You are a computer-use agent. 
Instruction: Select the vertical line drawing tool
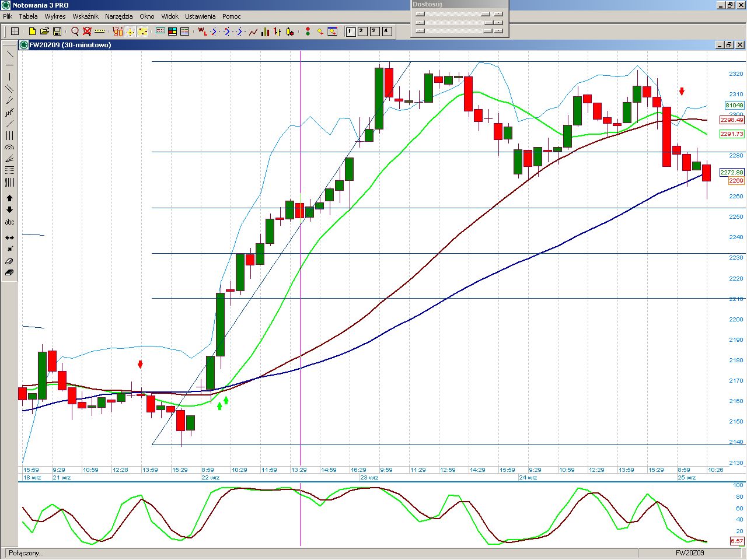9,77
